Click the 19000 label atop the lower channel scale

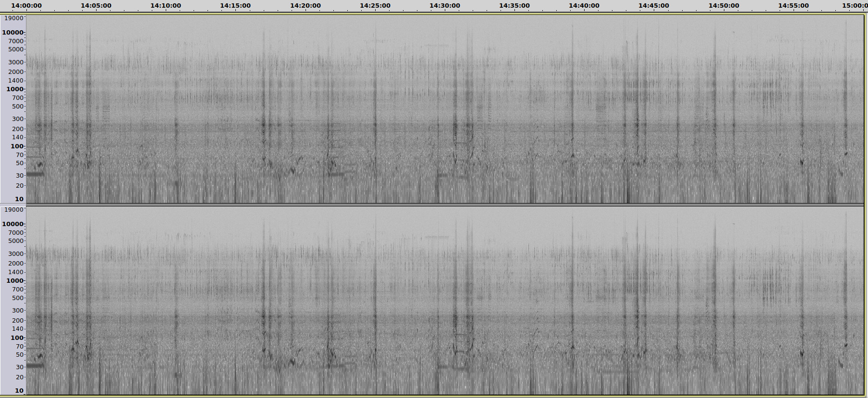(x=14, y=210)
